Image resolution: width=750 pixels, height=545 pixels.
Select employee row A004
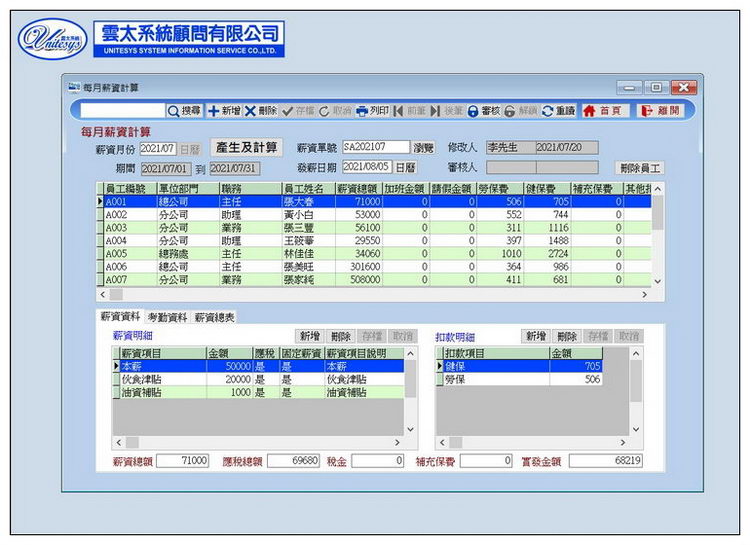point(374,241)
